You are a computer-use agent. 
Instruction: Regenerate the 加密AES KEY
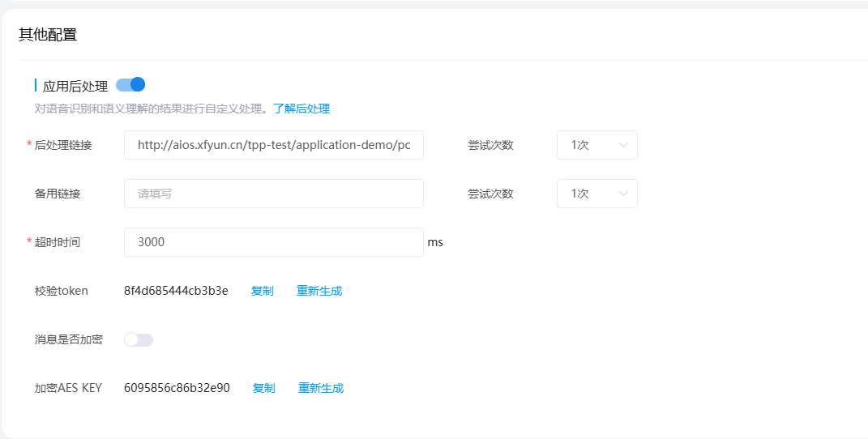pyautogui.click(x=321, y=388)
